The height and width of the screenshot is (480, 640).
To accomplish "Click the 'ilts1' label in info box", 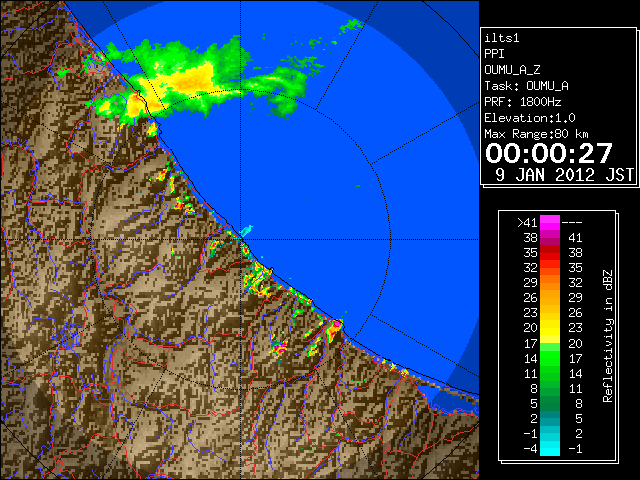I will (502, 38).
